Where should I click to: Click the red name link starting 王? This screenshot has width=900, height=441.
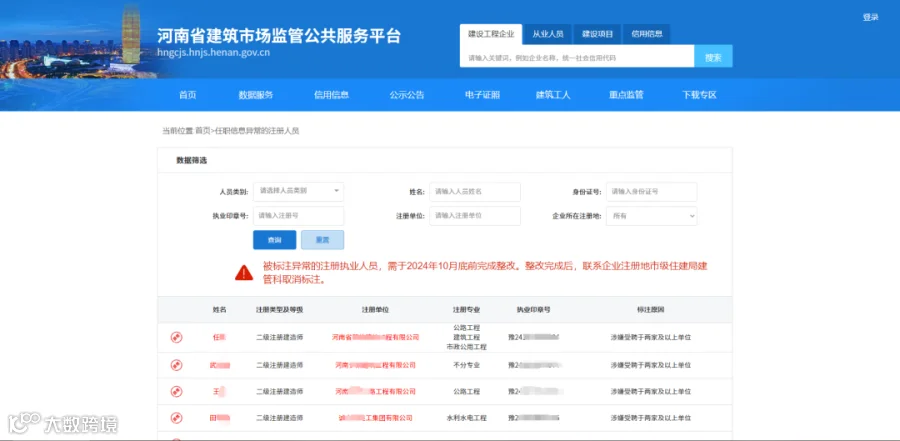[x=219, y=392]
